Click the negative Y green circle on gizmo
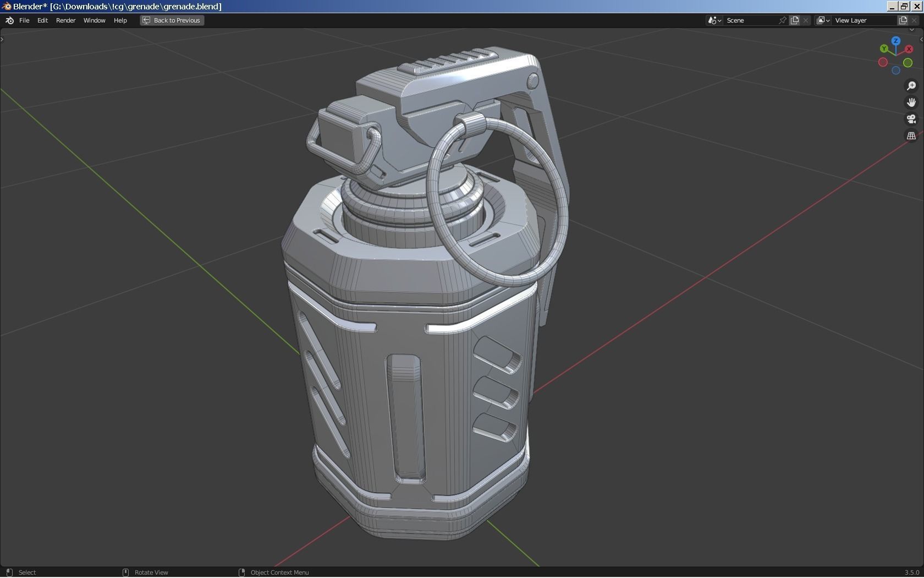This screenshot has width=924, height=578. coord(908,63)
